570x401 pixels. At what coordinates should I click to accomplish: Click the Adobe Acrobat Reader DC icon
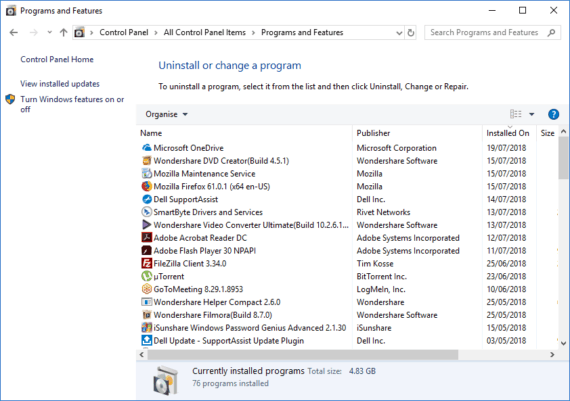(146, 238)
